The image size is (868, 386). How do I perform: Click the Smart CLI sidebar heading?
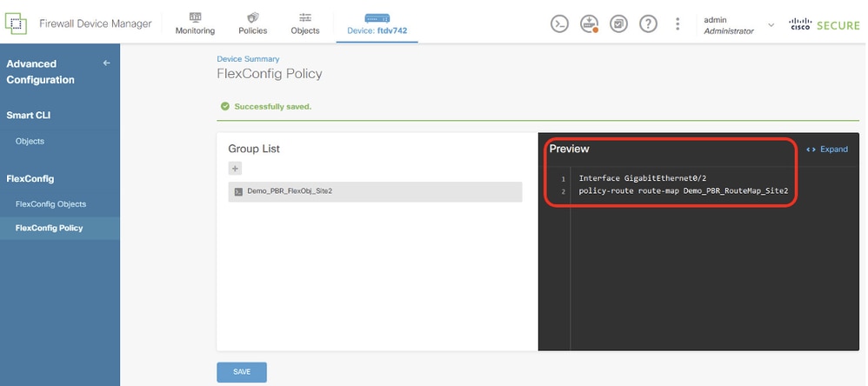tap(28, 115)
